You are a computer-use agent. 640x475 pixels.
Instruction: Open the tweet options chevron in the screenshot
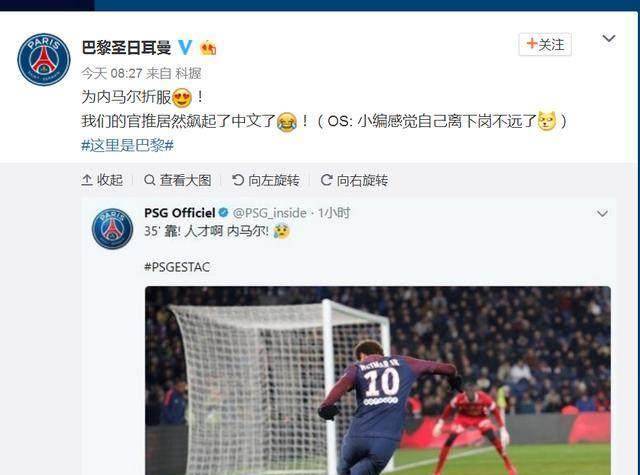pyautogui.click(x=602, y=213)
